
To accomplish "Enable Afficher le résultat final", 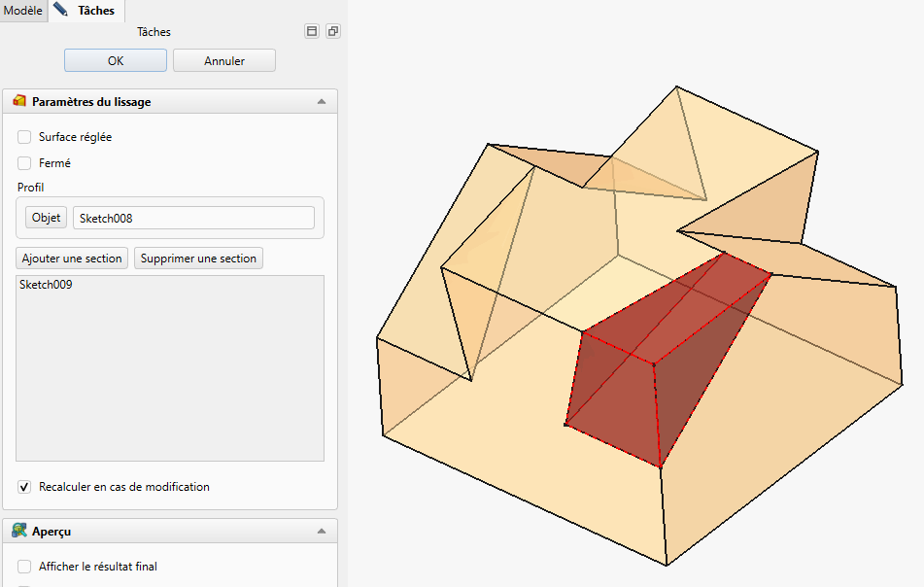I will [24, 567].
